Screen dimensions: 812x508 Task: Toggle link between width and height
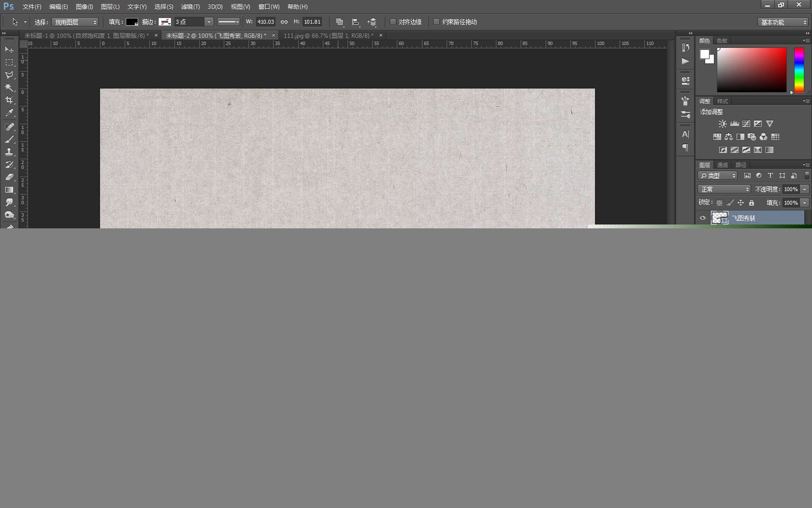click(x=284, y=22)
